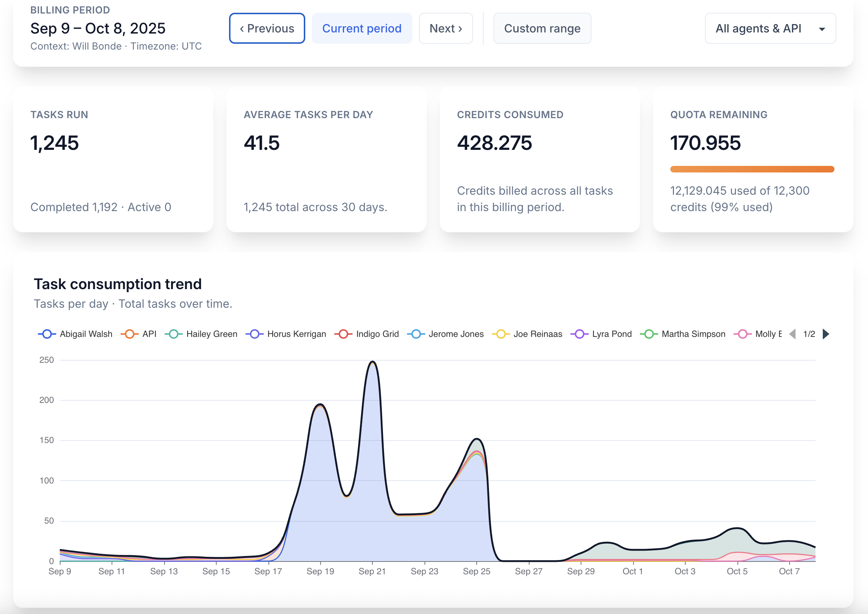This screenshot has height=614, width=868.
Task: Click the Oct 5 x-axis label
Action: 737,571
